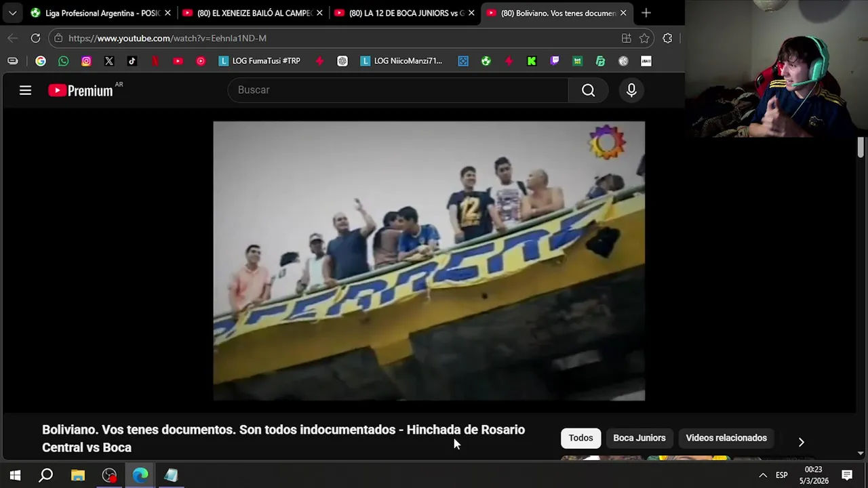Open the YouTube hamburger guide menu
The height and width of the screenshot is (488, 868).
tap(25, 90)
